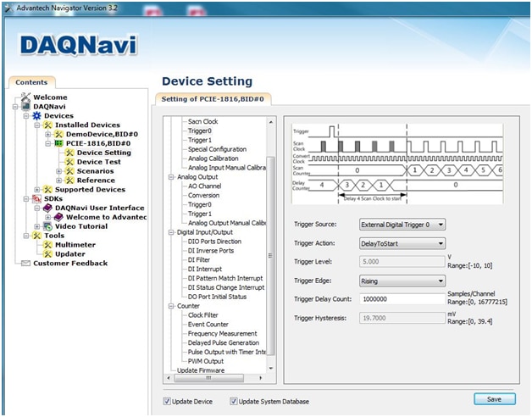
Task: Collapse the Digital Input/Output group
Action: [171, 232]
